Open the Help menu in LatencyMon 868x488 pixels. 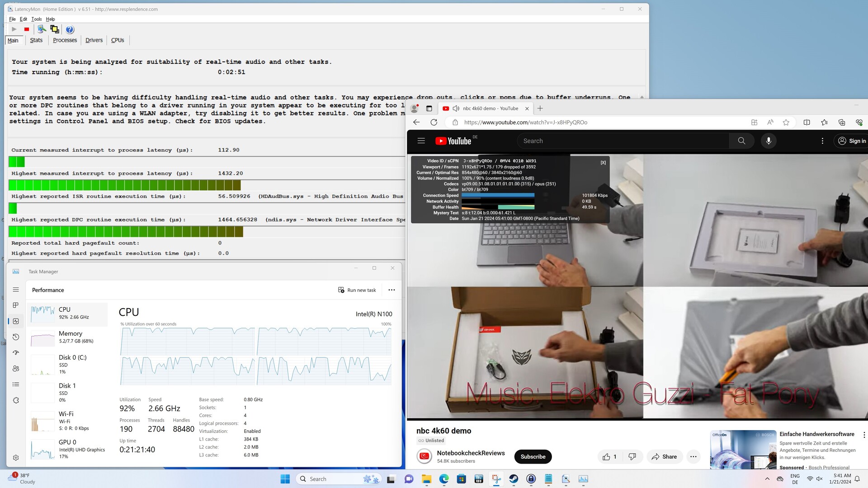coord(51,19)
